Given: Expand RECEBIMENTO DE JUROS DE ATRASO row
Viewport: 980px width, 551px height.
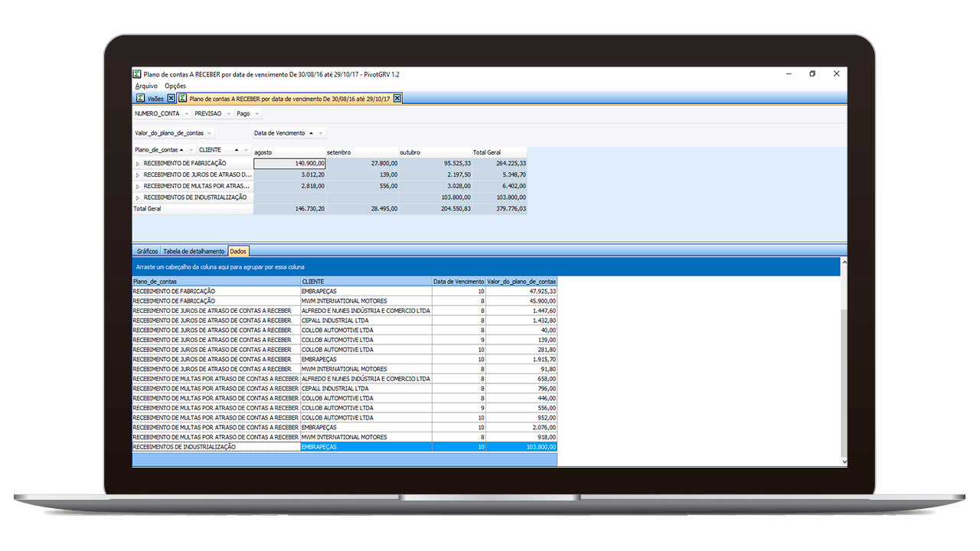Looking at the screenshot, I should coord(138,174).
